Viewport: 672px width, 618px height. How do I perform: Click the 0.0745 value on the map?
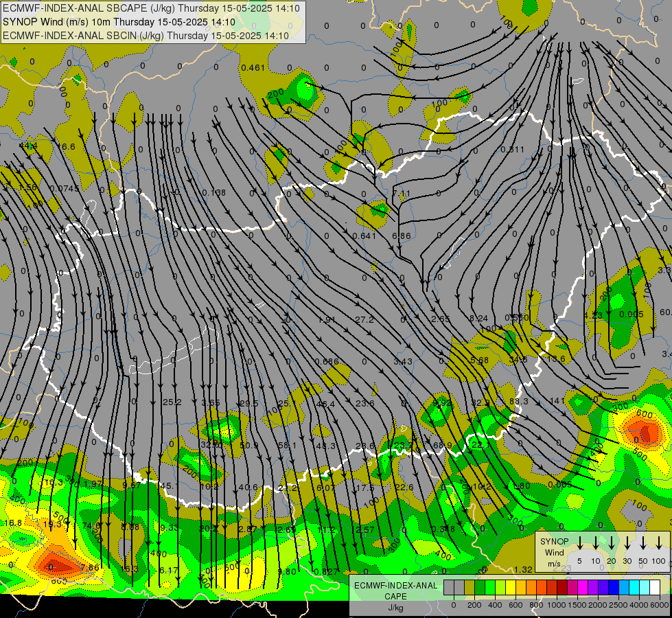[65, 189]
